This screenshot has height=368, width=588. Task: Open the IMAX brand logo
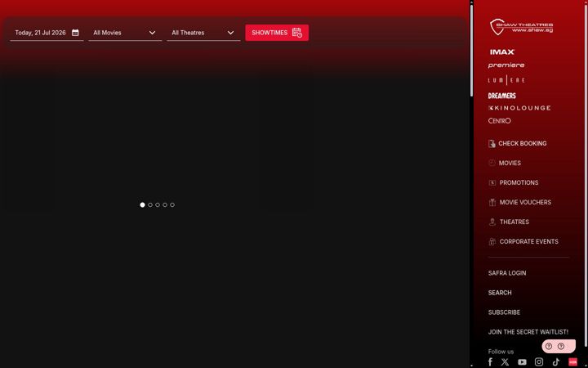(x=502, y=52)
